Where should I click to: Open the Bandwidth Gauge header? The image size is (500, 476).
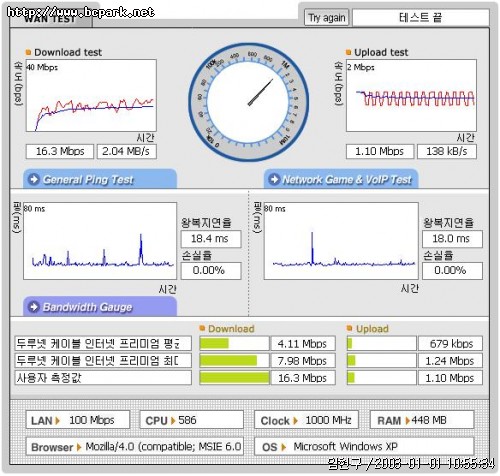pos(100,306)
